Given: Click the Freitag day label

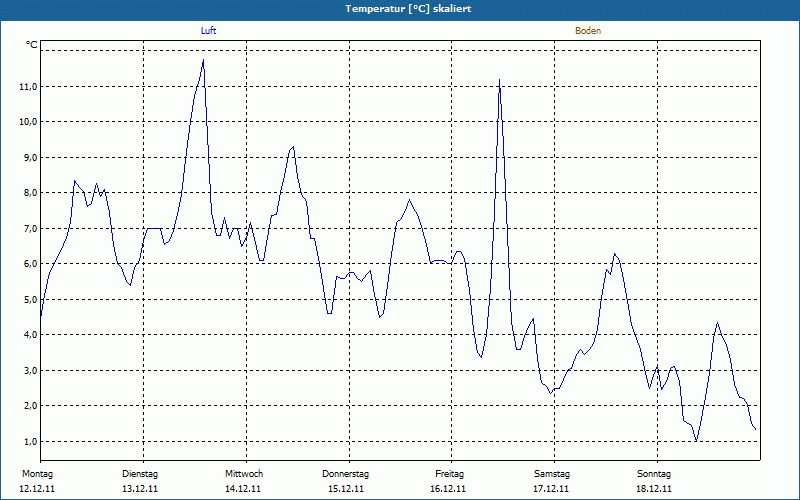Looking at the screenshot, I should tap(449, 474).
